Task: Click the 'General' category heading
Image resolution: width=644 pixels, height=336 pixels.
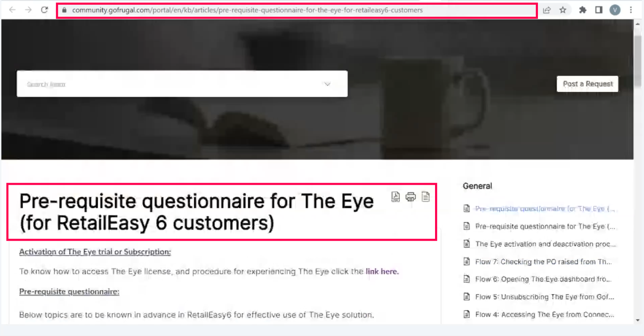Action: tap(477, 186)
